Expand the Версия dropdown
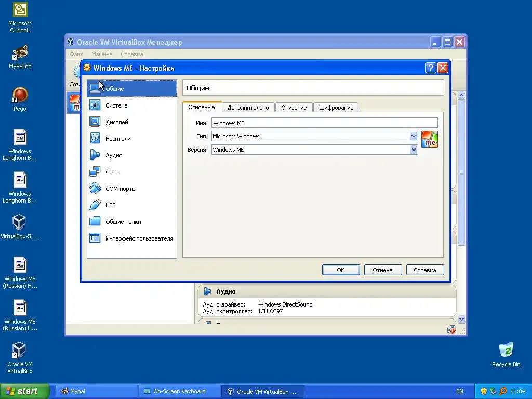Viewport: 532px width, 399px height. point(413,150)
